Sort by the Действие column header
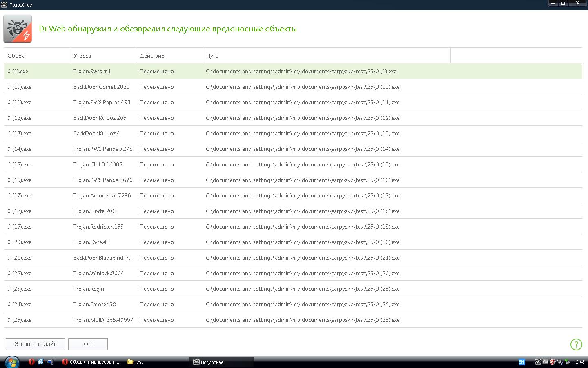 (x=170, y=56)
